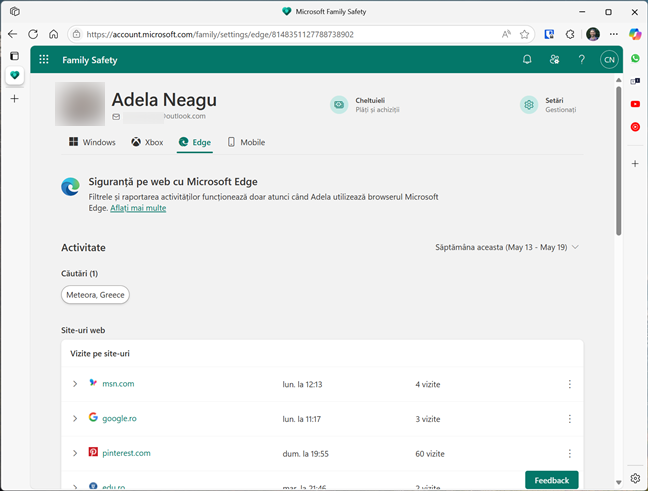Click the dum. la 19:55 timestamp
The height and width of the screenshot is (491, 648).
305,454
